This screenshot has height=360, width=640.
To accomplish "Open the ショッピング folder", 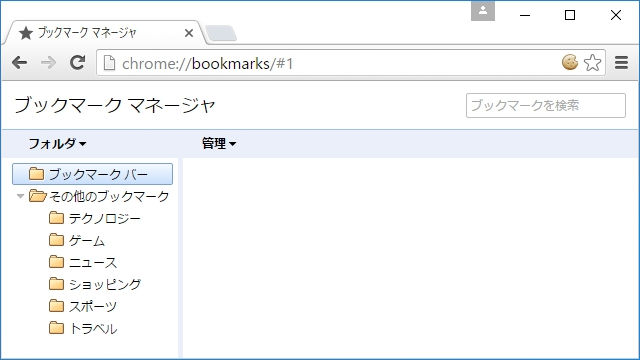I will 95,284.
